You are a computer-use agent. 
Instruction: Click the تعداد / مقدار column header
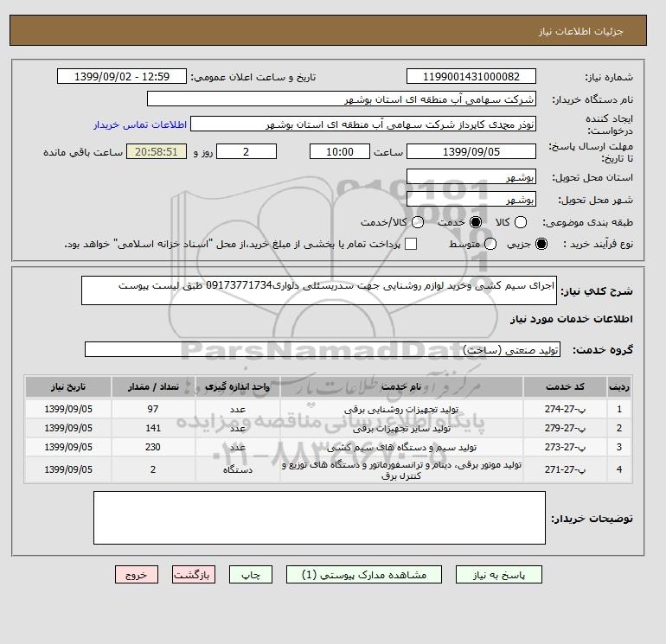[153, 386]
